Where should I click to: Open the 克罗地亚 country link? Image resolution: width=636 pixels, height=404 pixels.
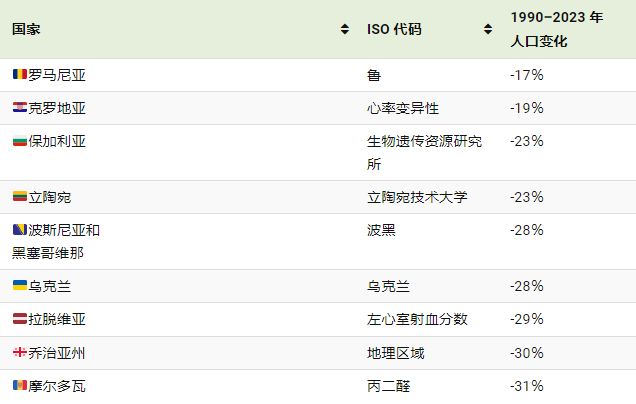[57, 108]
